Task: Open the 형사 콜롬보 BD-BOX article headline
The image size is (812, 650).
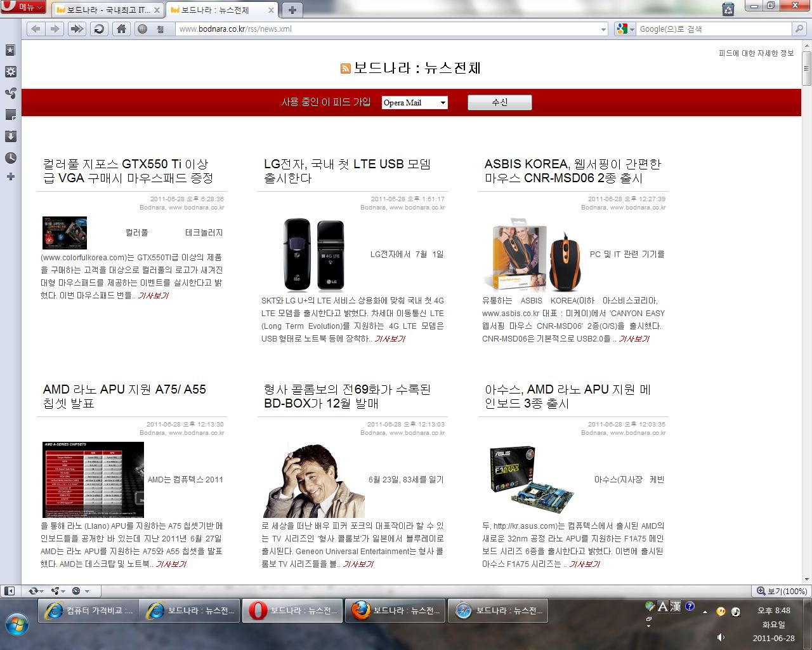Action: [348, 397]
